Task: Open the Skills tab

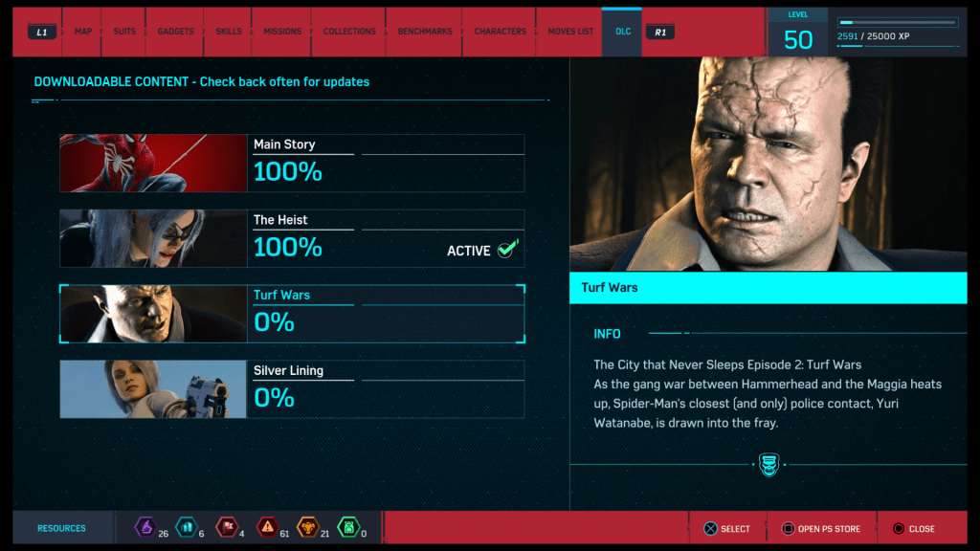Action: [x=229, y=32]
